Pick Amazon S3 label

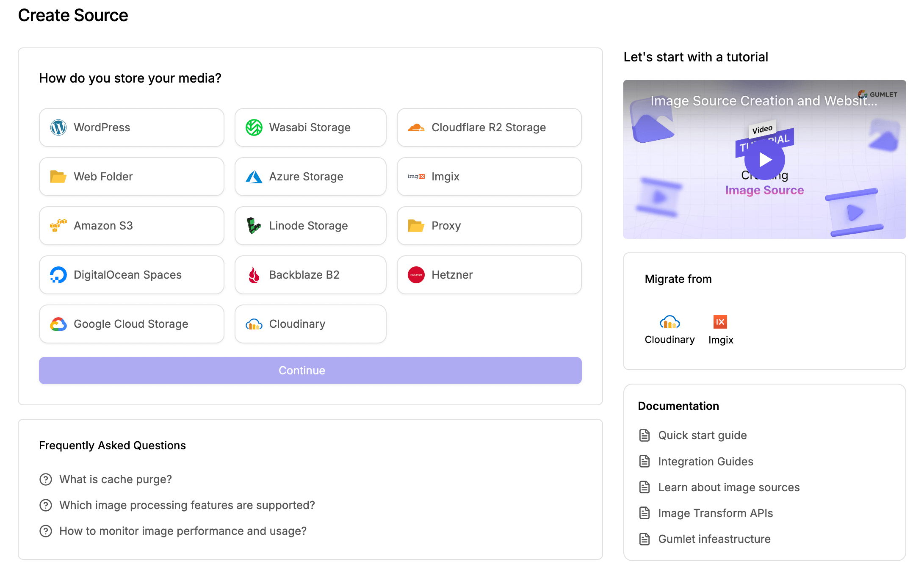(x=103, y=226)
